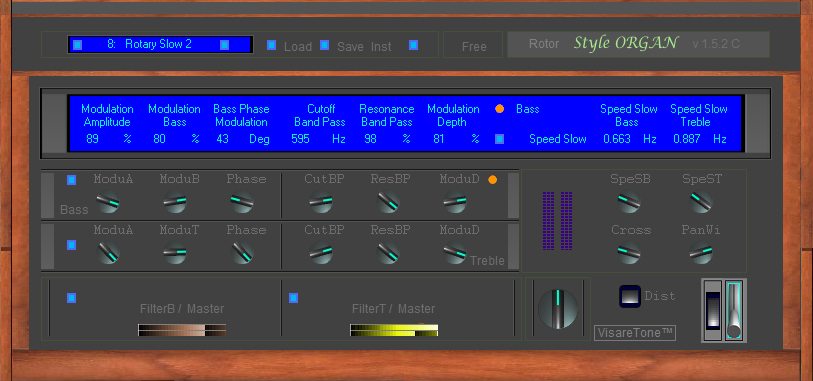Screen dimensions: 813x381
Task: Click the Free label in the top bar
Action: 474,47
